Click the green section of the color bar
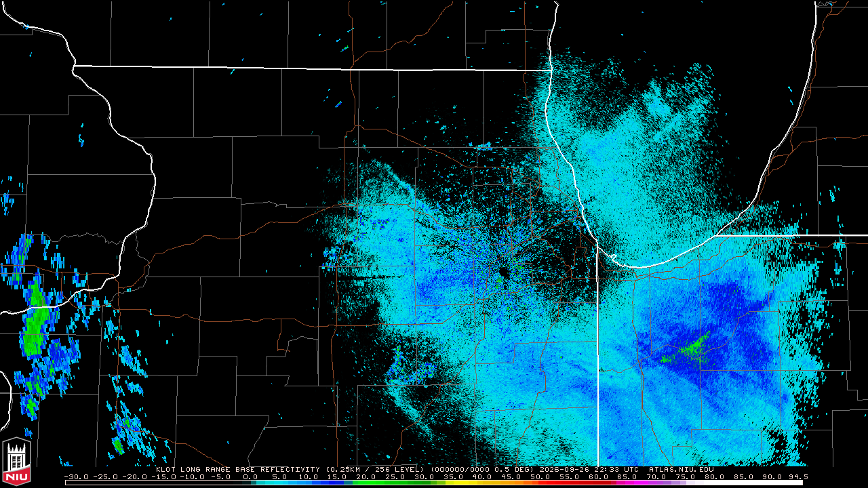868x488 pixels. point(398,483)
